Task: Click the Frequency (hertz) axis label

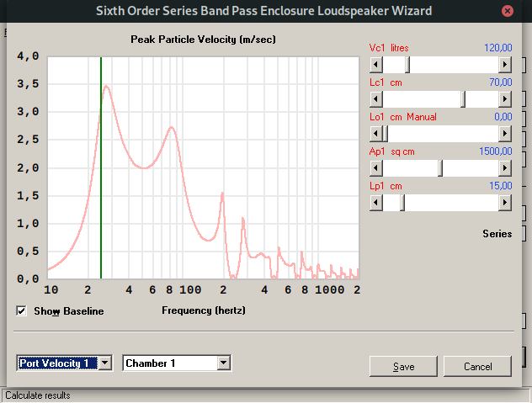Action: point(204,310)
